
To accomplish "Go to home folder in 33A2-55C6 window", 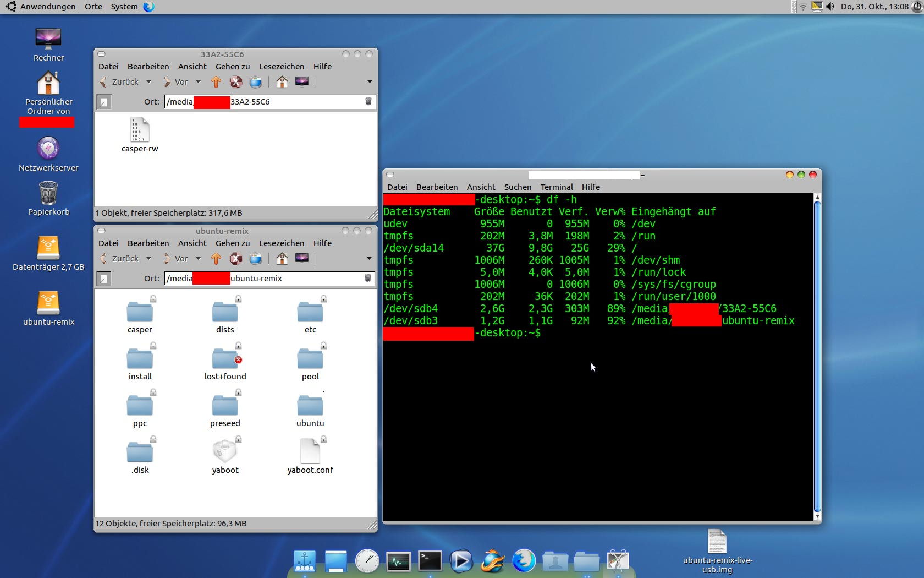I will (x=282, y=82).
